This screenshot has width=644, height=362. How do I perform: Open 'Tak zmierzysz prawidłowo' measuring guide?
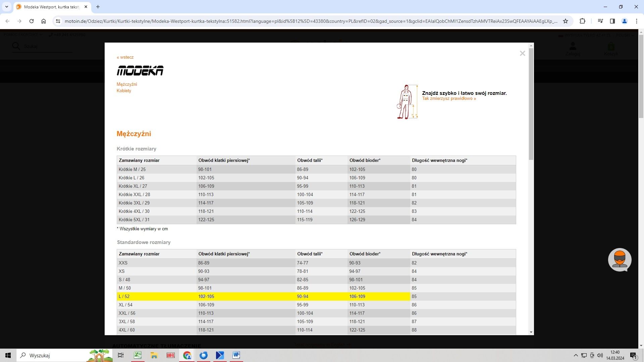tap(449, 99)
